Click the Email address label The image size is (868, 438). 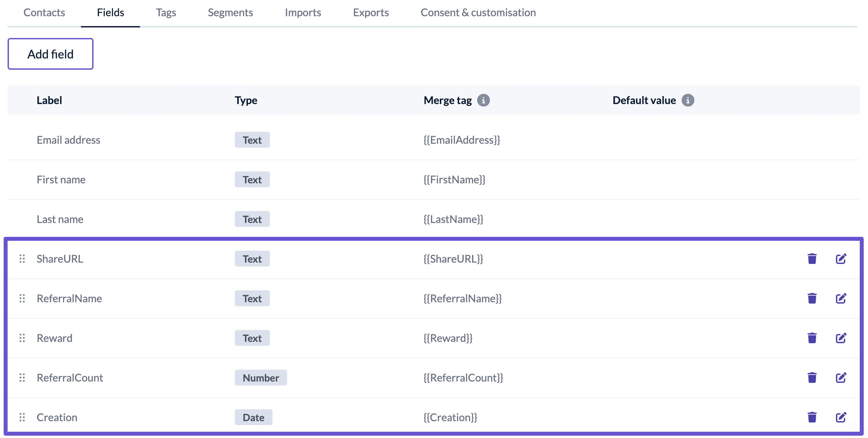click(x=68, y=140)
